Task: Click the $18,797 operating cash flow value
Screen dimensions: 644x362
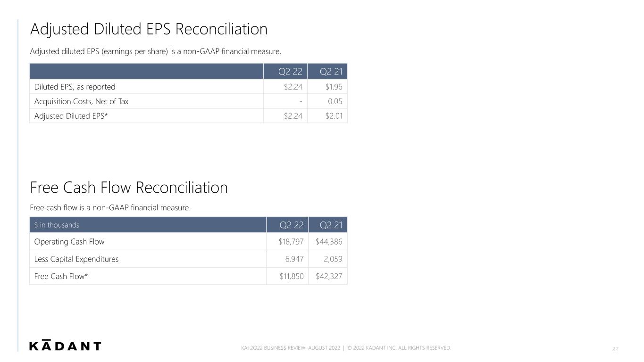Action: click(x=291, y=242)
